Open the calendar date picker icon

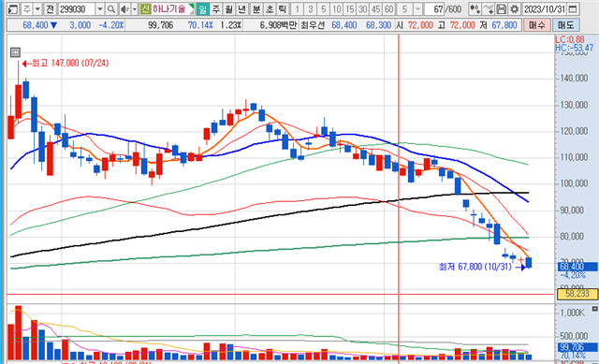pyautogui.click(x=573, y=8)
